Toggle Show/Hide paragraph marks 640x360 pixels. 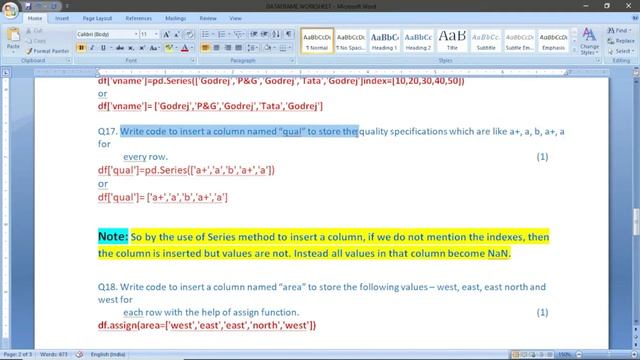point(289,34)
